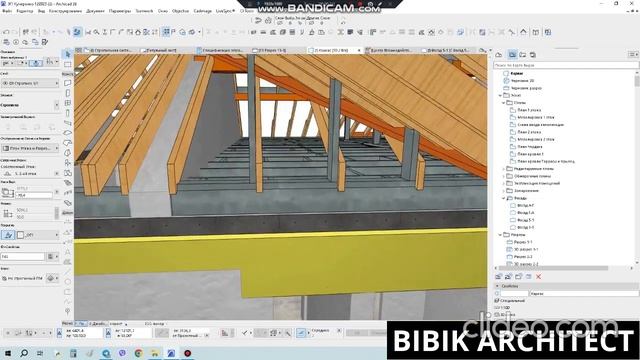
Task: Click first icon in navigator bottom icon row
Action: [x=498, y=277]
